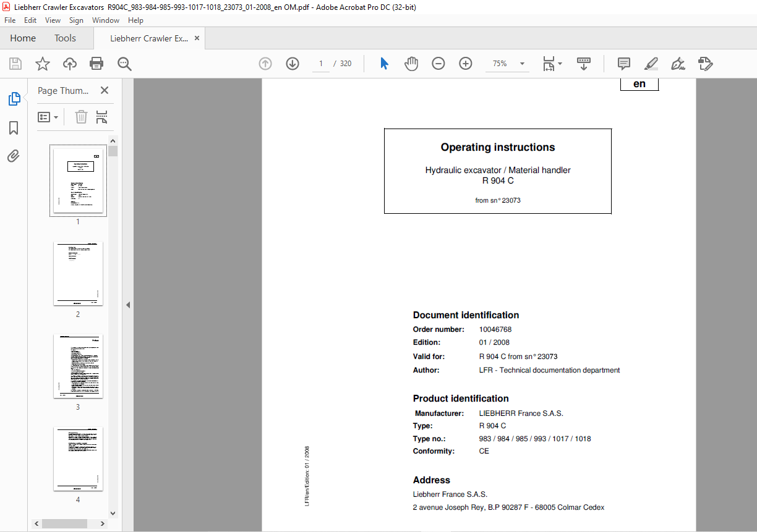
Task: Click thumbnails vertical scrollbar down arrow
Action: [113, 513]
